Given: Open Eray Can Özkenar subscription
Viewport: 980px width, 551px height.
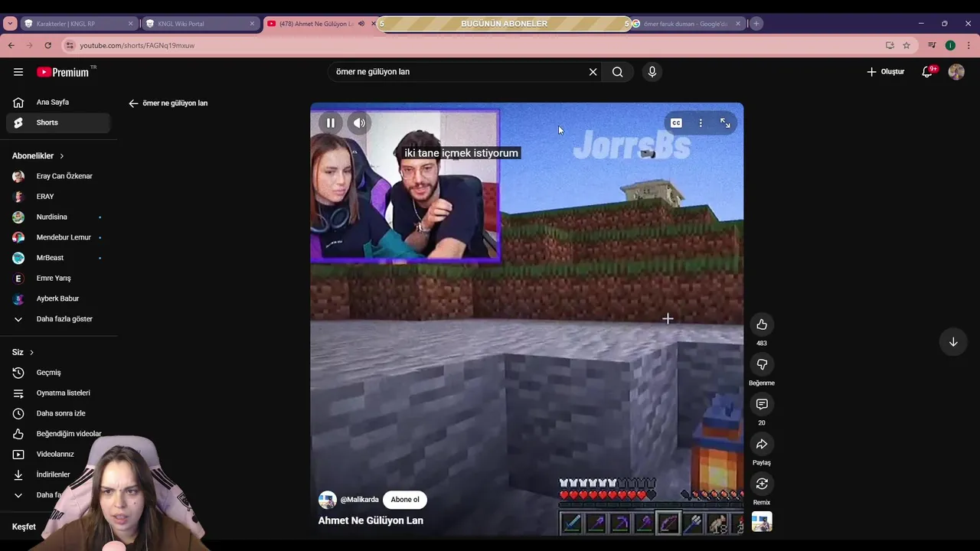Looking at the screenshot, I should (58, 176).
